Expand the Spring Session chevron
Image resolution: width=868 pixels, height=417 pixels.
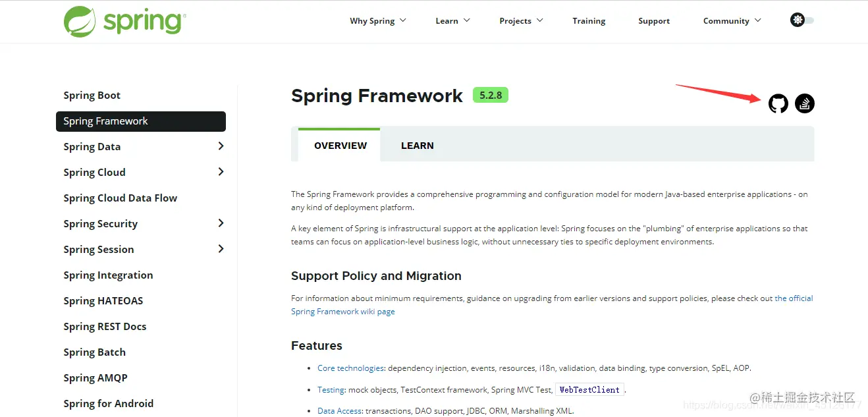[x=221, y=249]
